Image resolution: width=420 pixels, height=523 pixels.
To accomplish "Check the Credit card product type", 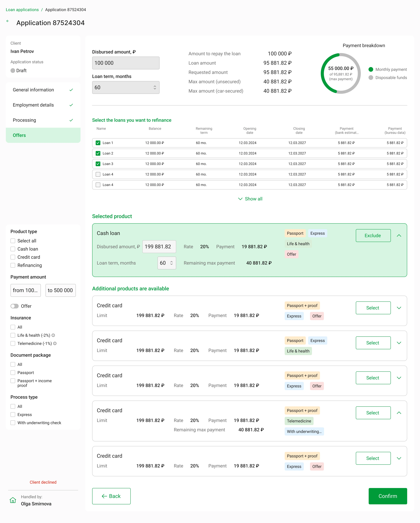I will [x=13, y=257].
